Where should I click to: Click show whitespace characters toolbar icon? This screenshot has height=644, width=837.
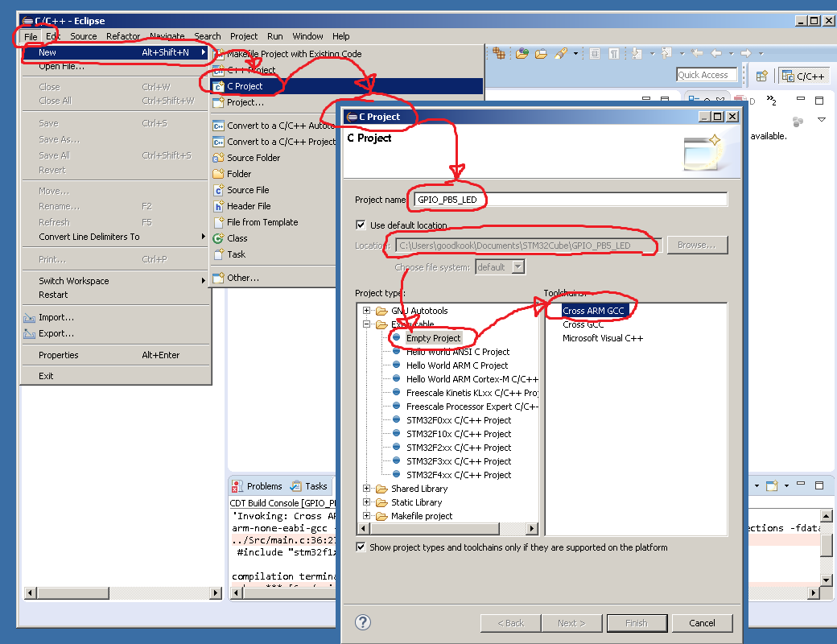614,53
